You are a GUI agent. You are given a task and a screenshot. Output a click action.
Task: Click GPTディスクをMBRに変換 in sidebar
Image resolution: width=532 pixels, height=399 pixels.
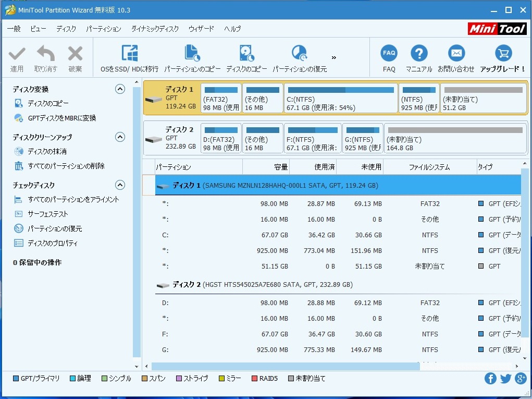61,118
